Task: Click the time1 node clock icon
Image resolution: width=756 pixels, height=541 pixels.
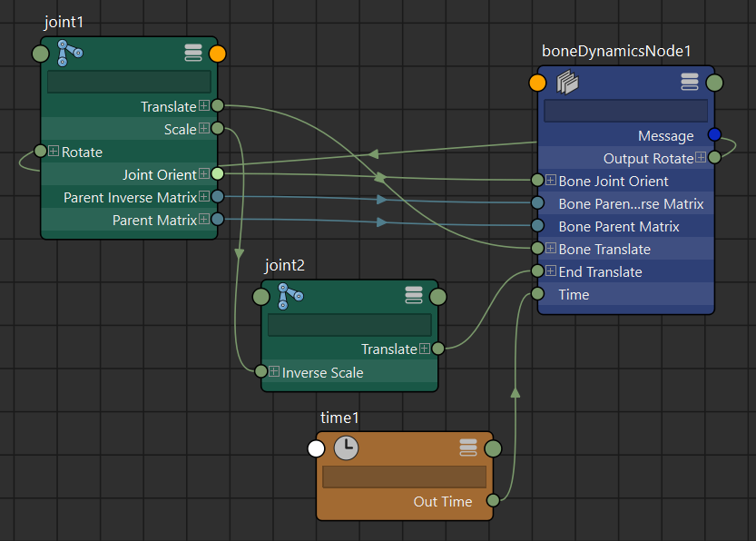Action: click(x=345, y=448)
